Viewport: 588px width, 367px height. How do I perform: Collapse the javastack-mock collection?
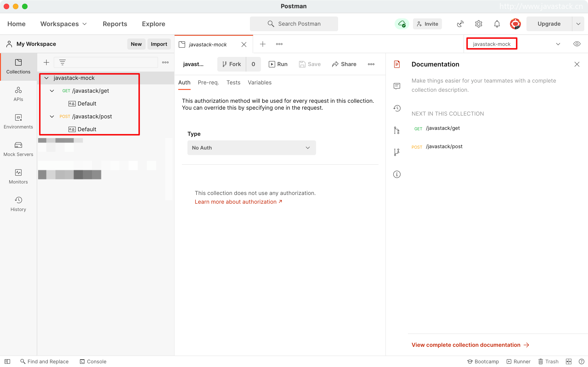coord(46,78)
